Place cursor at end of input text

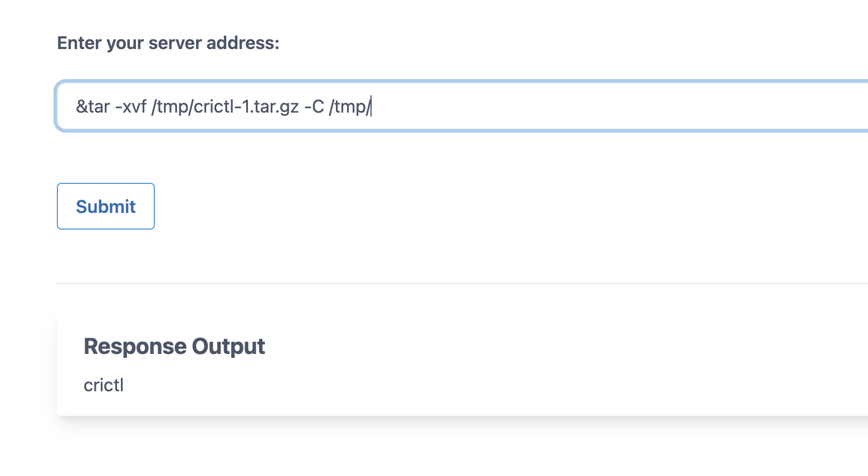click(371, 106)
